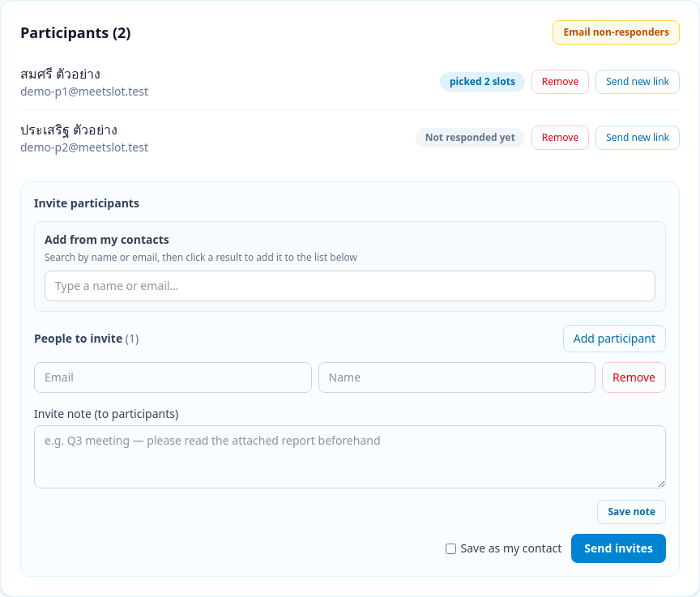Image resolution: width=700 pixels, height=597 pixels.
Task: Remove the empty invite row
Action: tap(634, 377)
